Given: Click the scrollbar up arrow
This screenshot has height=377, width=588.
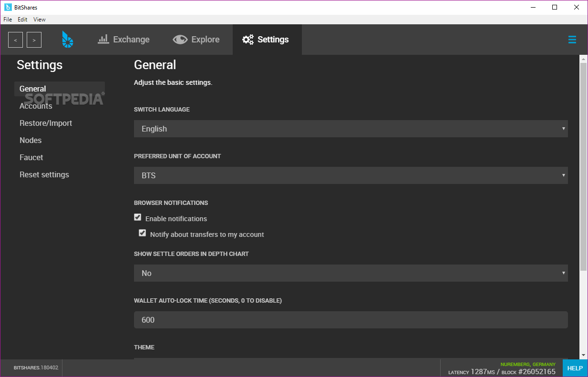Looking at the screenshot, I should pyautogui.click(x=583, y=59).
